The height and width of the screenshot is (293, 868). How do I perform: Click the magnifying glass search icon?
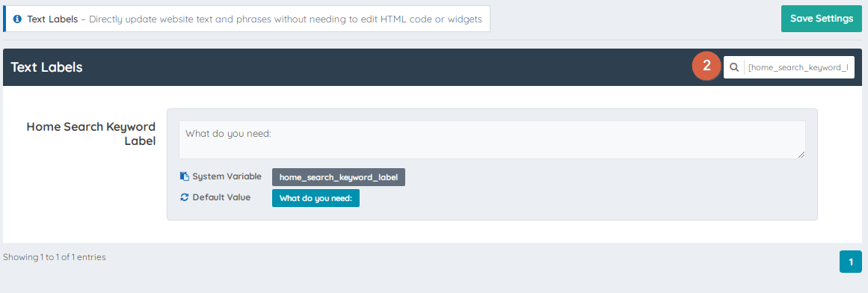(734, 67)
